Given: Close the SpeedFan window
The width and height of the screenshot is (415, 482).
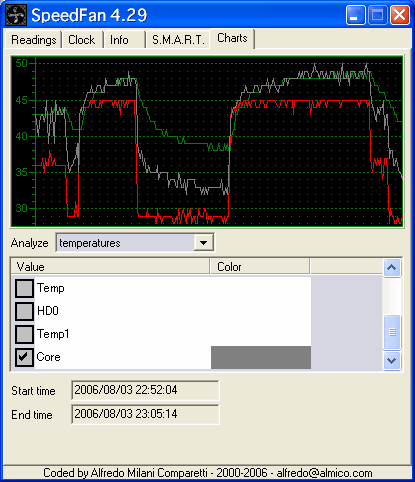Looking at the screenshot, I should (x=400, y=15).
